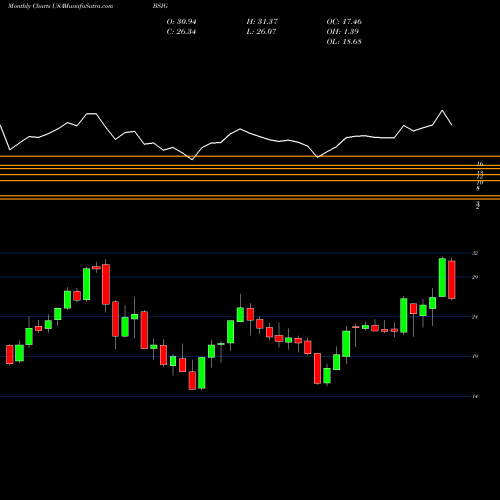Select the high value H: 31.37
The image size is (500, 500).
click(x=262, y=22)
